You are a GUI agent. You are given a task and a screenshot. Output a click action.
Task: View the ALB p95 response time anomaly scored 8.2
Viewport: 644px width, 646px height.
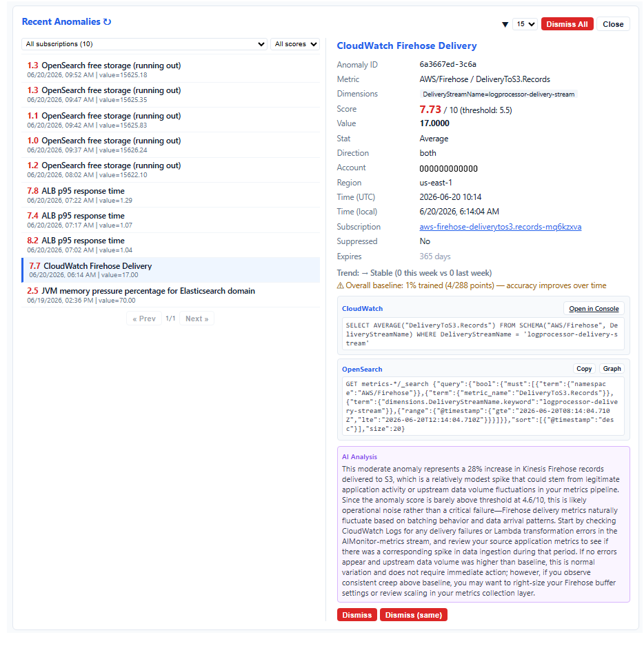170,245
